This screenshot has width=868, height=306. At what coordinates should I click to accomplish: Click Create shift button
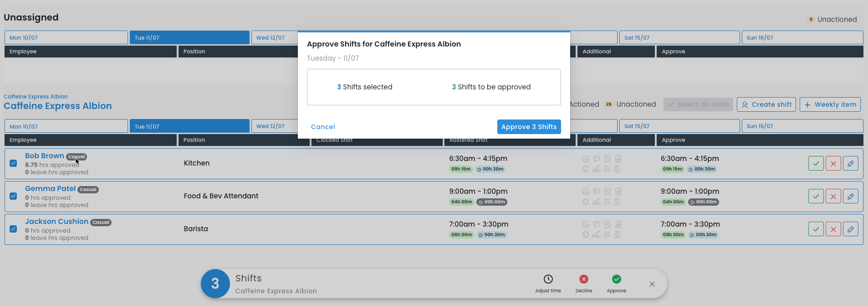766,104
